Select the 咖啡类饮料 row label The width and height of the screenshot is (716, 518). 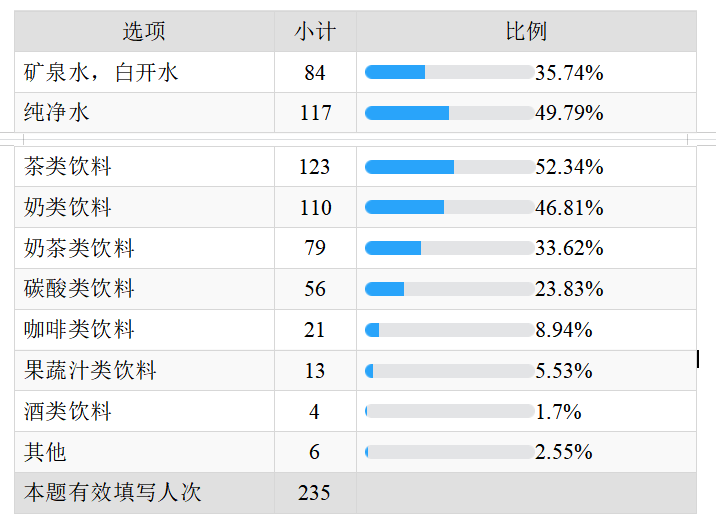[79, 329]
